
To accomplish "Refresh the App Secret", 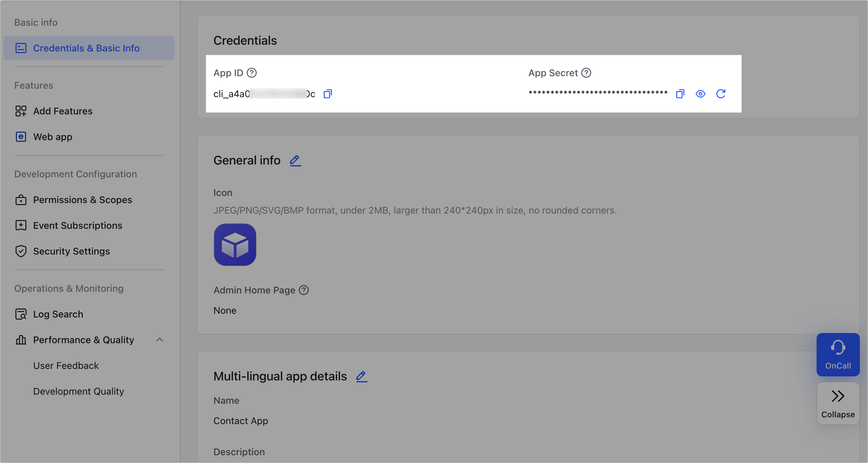I will (721, 94).
